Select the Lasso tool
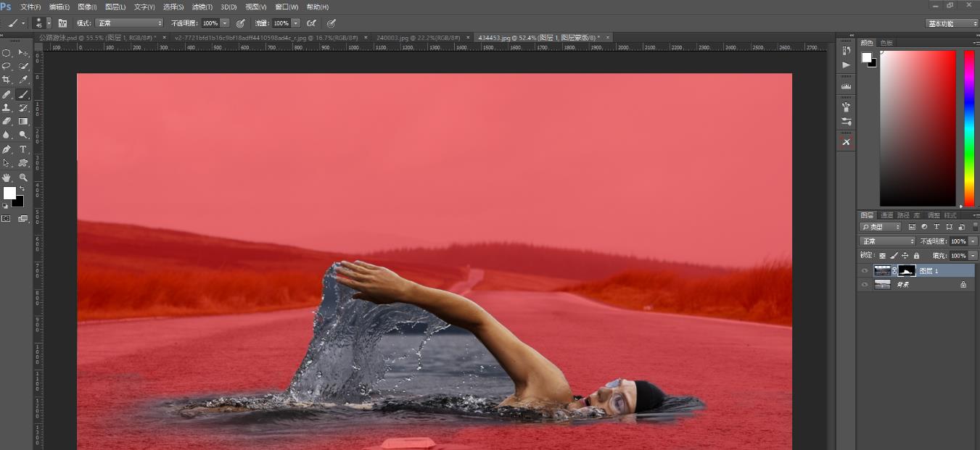Screen dimensions: 980x450 tap(7, 66)
